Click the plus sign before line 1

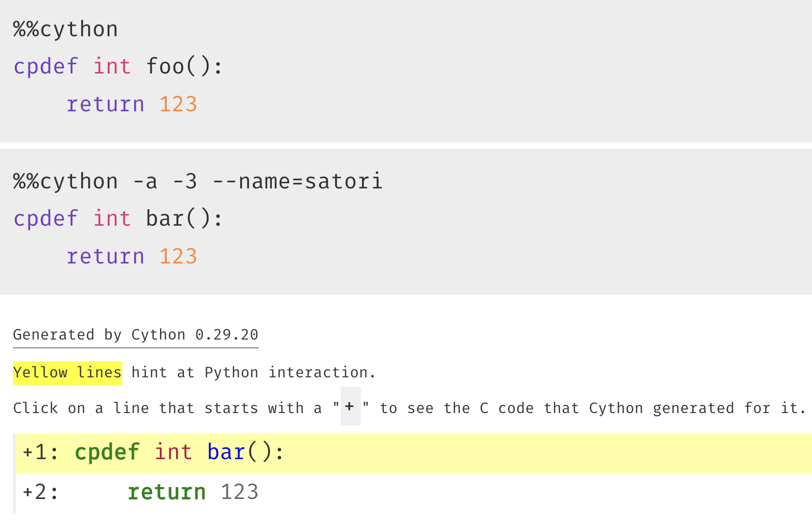point(28,453)
